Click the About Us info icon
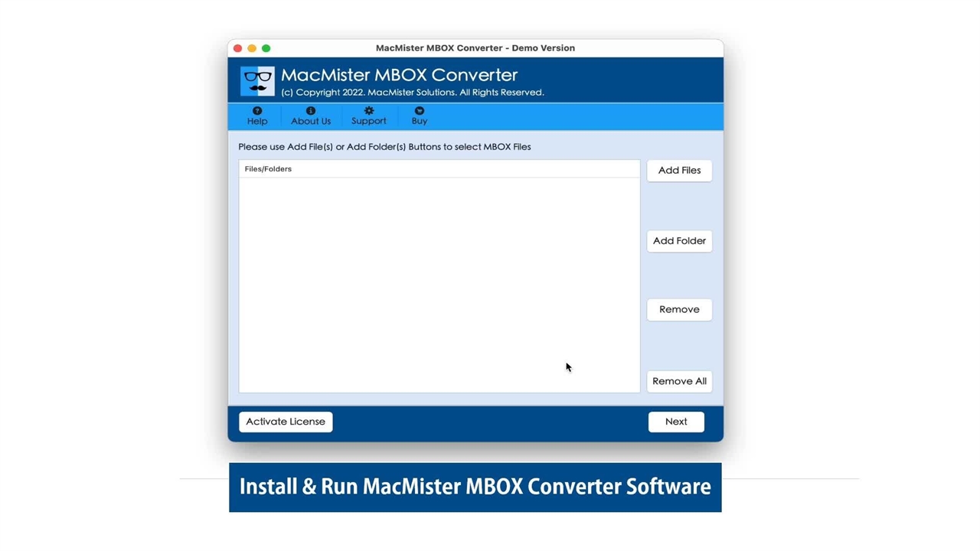The width and height of the screenshot is (980, 551). point(311,111)
